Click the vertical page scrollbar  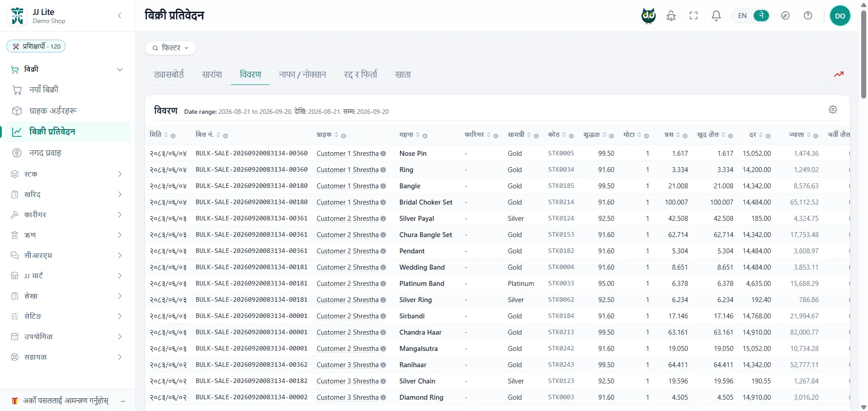point(863,54)
